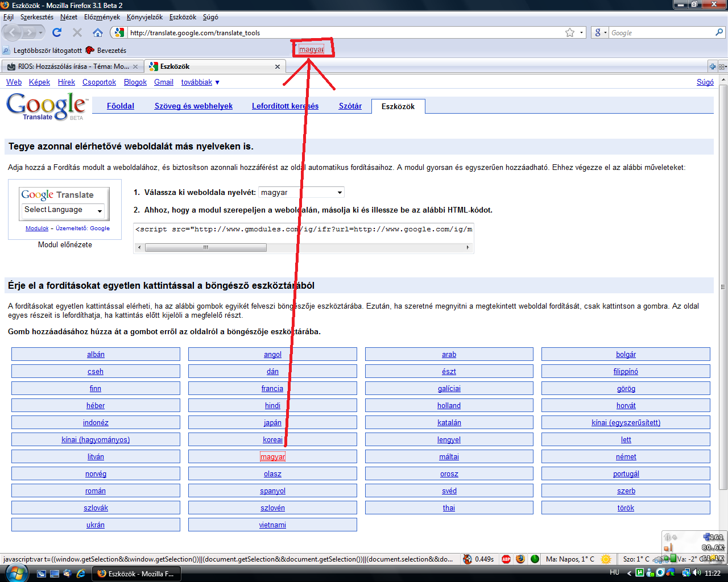This screenshot has height=582, width=728.
Task: Expand the továbbiak more-services menu
Action: tap(200, 82)
